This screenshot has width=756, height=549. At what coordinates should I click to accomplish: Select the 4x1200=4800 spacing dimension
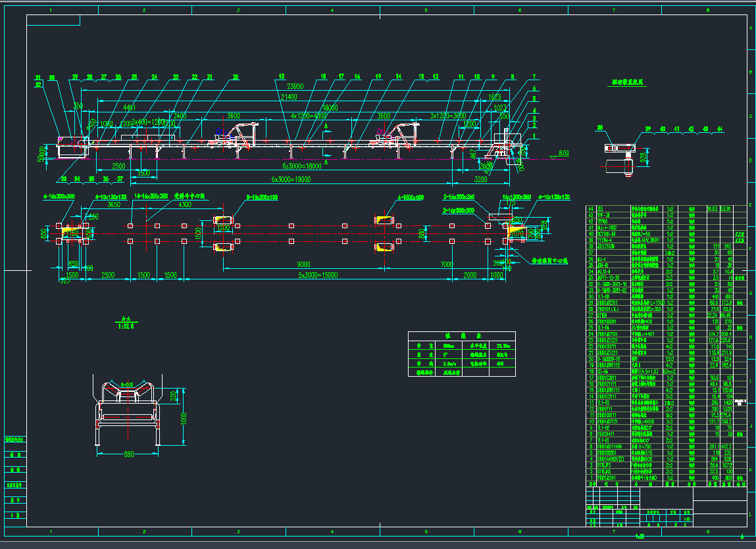click(x=308, y=116)
